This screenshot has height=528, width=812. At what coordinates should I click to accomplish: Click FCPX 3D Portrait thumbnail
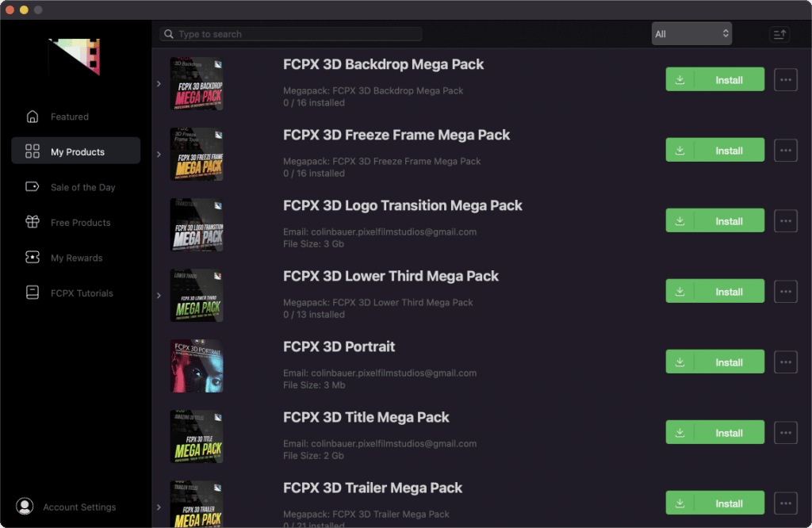tap(197, 365)
